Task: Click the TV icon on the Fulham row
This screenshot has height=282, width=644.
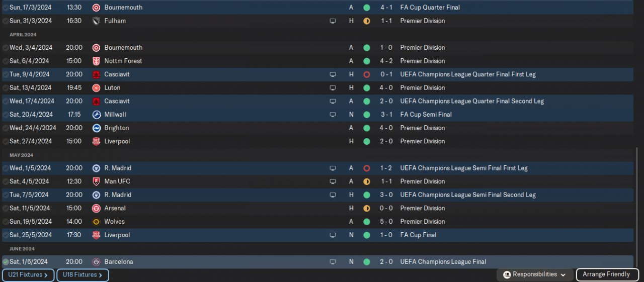Action: (333, 21)
